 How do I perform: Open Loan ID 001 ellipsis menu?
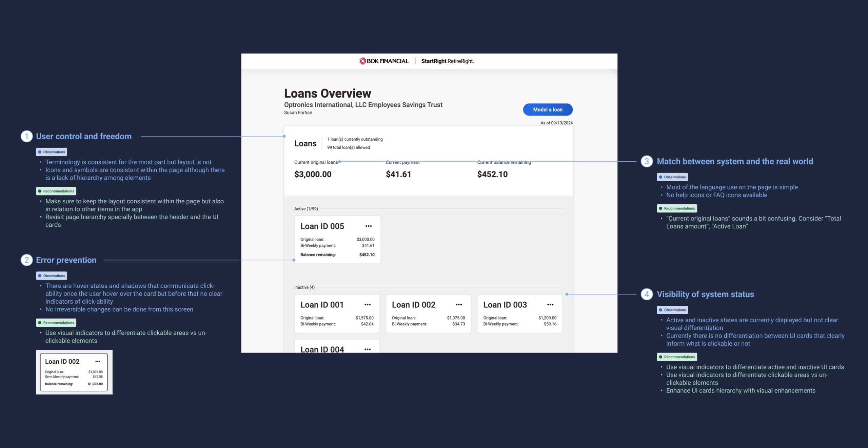(x=367, y=305)
